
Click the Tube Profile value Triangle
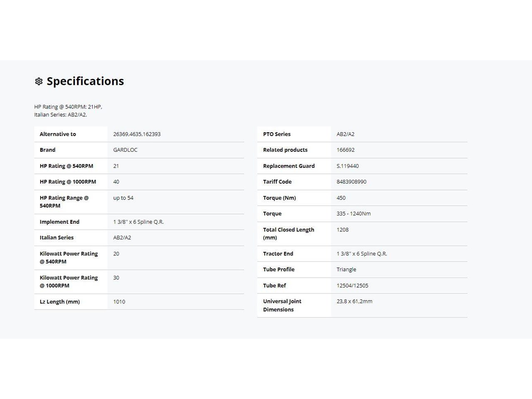click(346, 269)
